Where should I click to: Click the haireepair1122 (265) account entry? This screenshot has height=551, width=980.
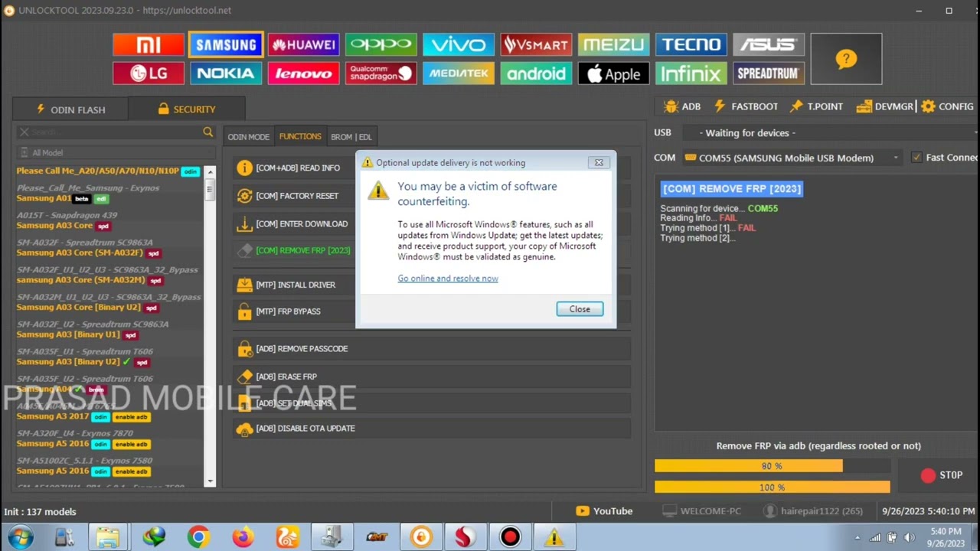coord(814,511)
